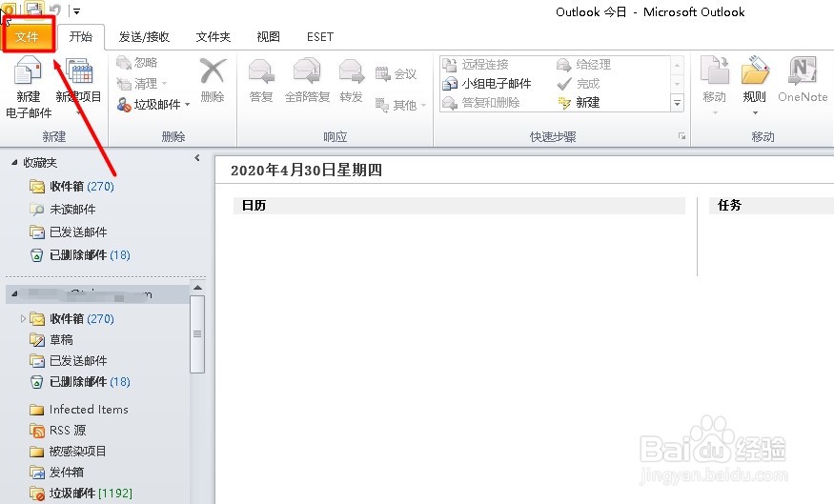Screen dimensions: 834x504
Task: Collapse the blurred account mailbox node
Action: (14, 293)
